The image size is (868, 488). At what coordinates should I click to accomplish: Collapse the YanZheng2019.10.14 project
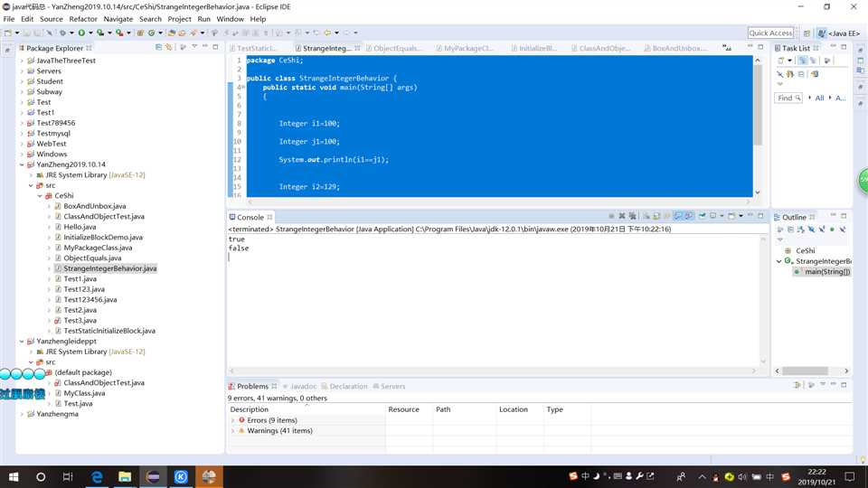coord(22,164)
